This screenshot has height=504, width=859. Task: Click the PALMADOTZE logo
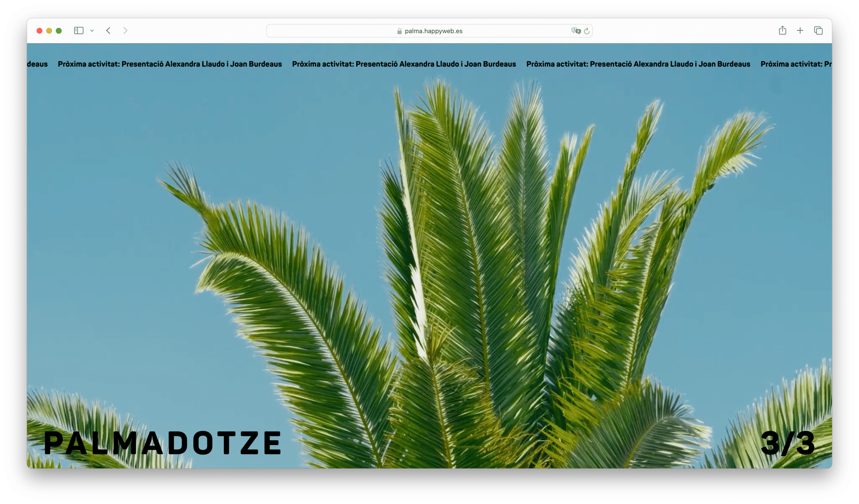(163, 443)
